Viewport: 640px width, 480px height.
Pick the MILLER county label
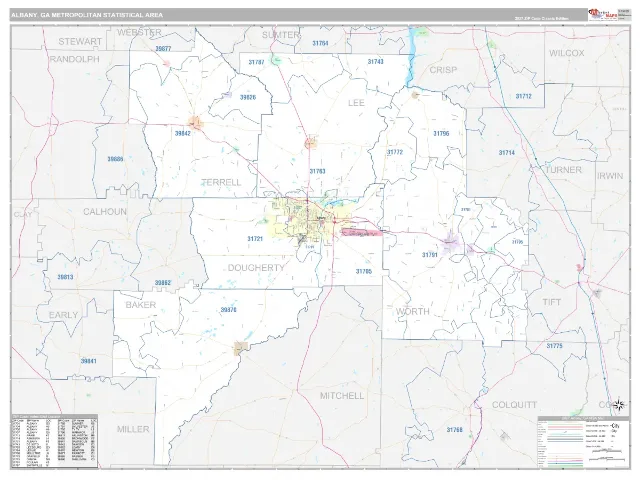point(133,429)
